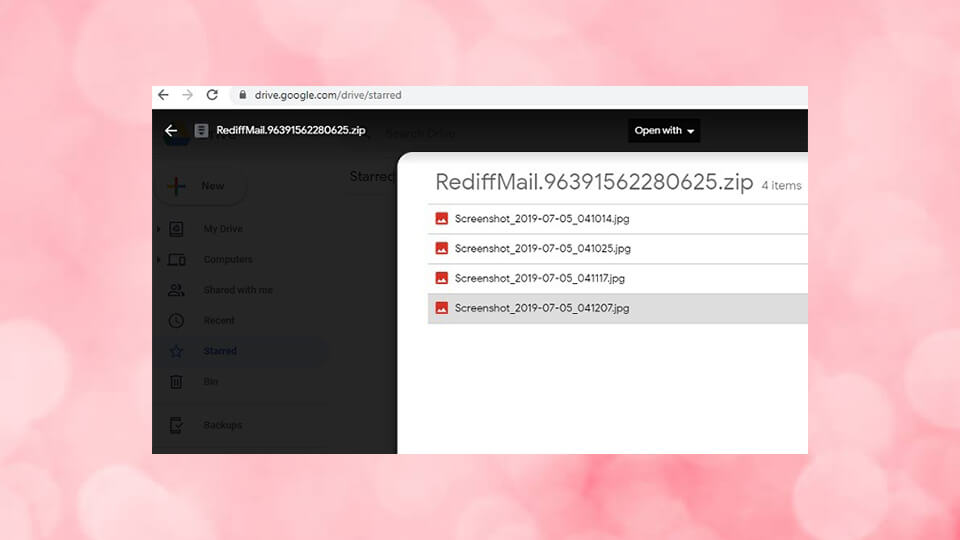Open Screenshot_2019-07-05_041014.jpg
960x540 pixels.
click(541, 218)
